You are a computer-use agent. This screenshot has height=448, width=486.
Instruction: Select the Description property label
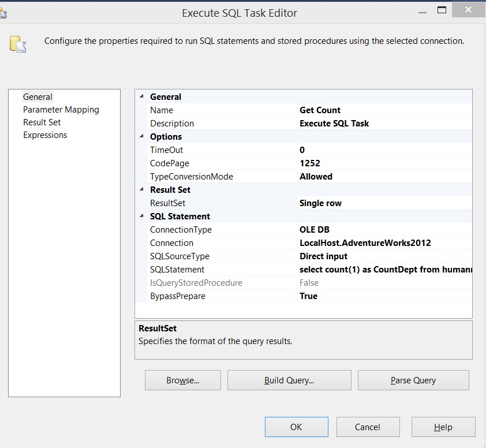pos(172,124)
